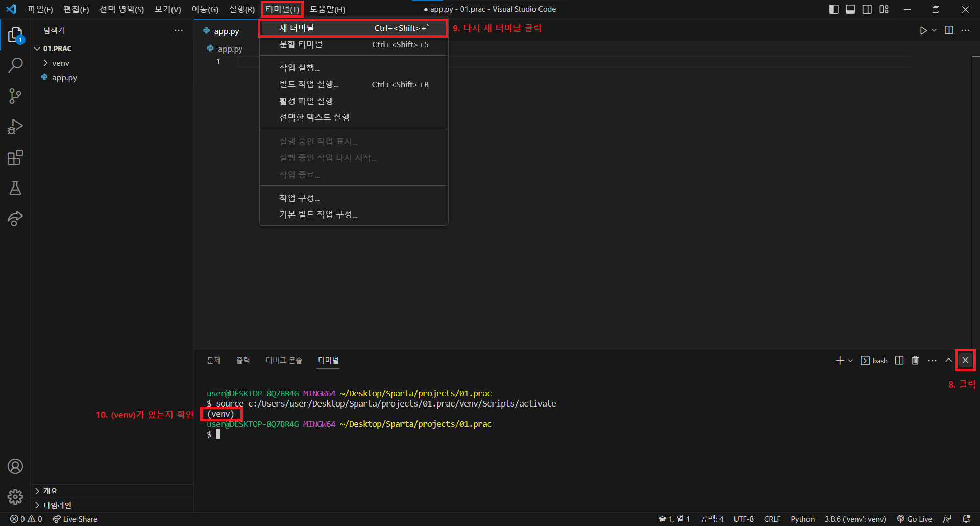
Task: Open the new terminal profile dropdown arrow
Action: tap(850, 361)
